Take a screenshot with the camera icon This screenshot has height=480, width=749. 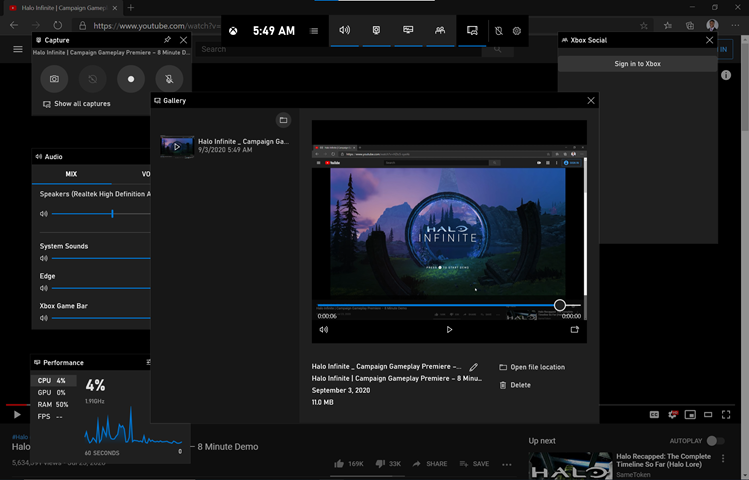[x=54, y=78]
